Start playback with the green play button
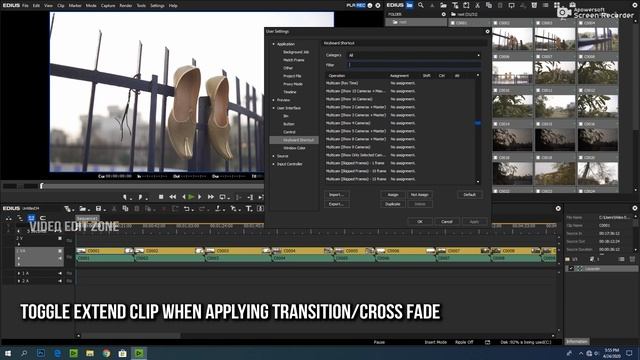The height and width of the screenshot is (360, 640). coord(191,197)
